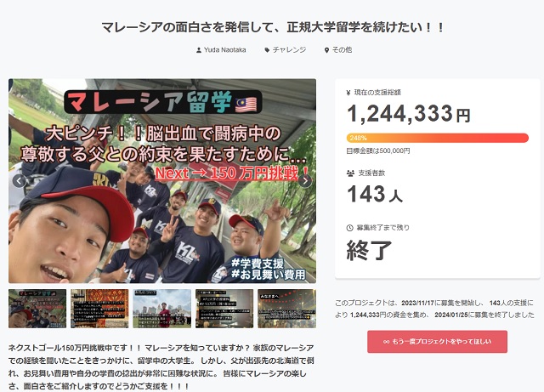The width and height of the screenshot is (544, 392).
Task: Select the fourth dark text thumbnail
Action: (224, 309)
